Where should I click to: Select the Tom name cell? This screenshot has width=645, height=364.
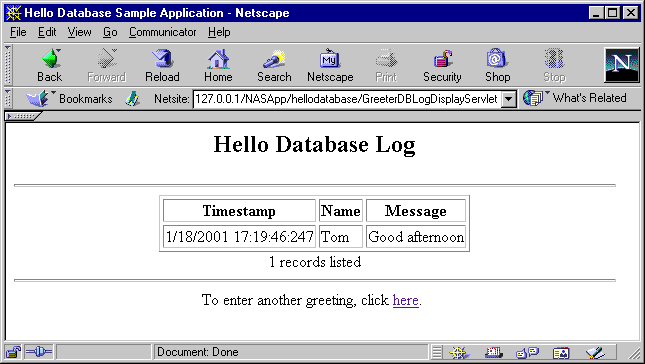(x=341, y=236)
